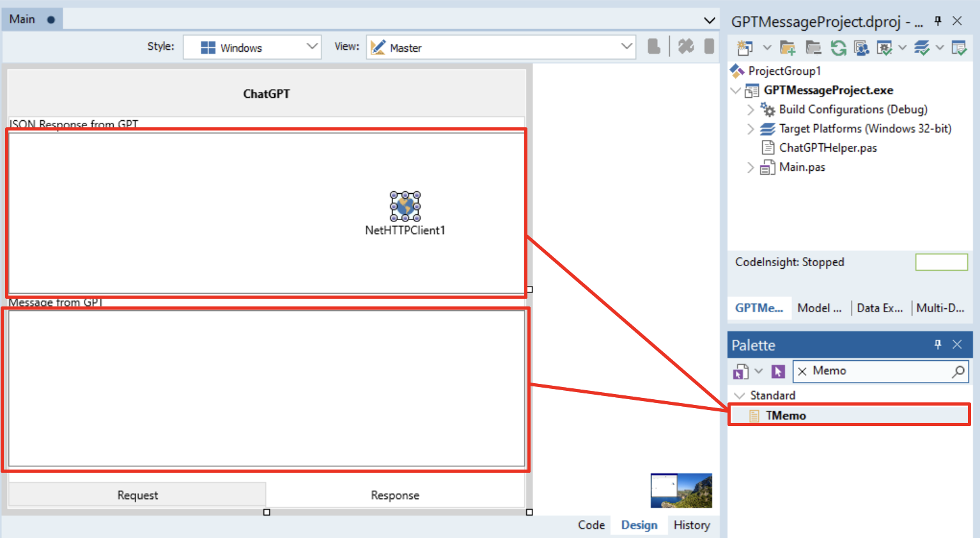Viewport: 980px width, 538px height.
Task: Click the Add New Project icon in Projects toolbar
Action: click(x=745, y=47)
